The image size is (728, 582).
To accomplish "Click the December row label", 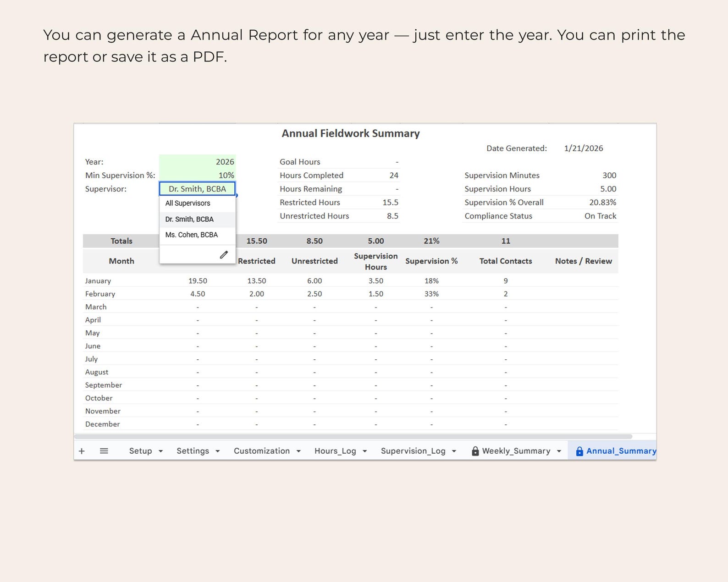I will [102, 424].
